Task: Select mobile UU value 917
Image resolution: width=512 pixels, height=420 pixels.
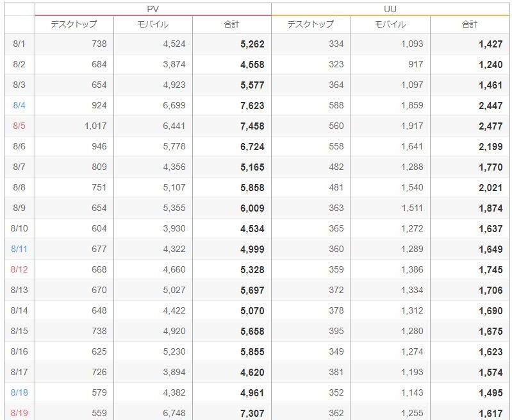Action: (x=415, y=64)
